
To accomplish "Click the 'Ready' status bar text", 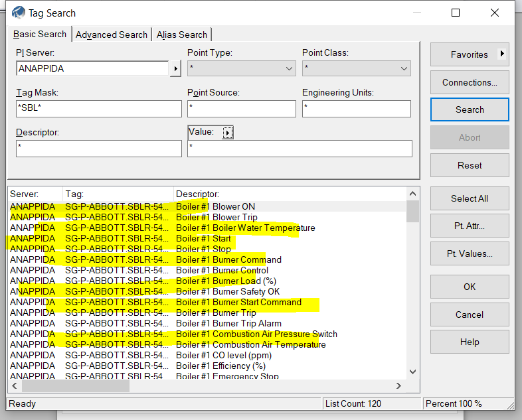I will pyautogui.click(x=23, y=403).
